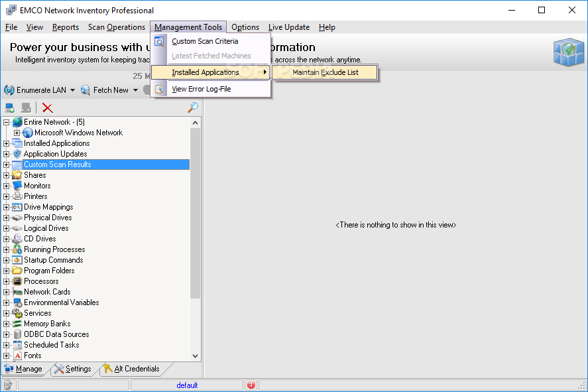
Task: Expand the Logical Drives node
Action: pyautogui.click(x=7, y=228)
